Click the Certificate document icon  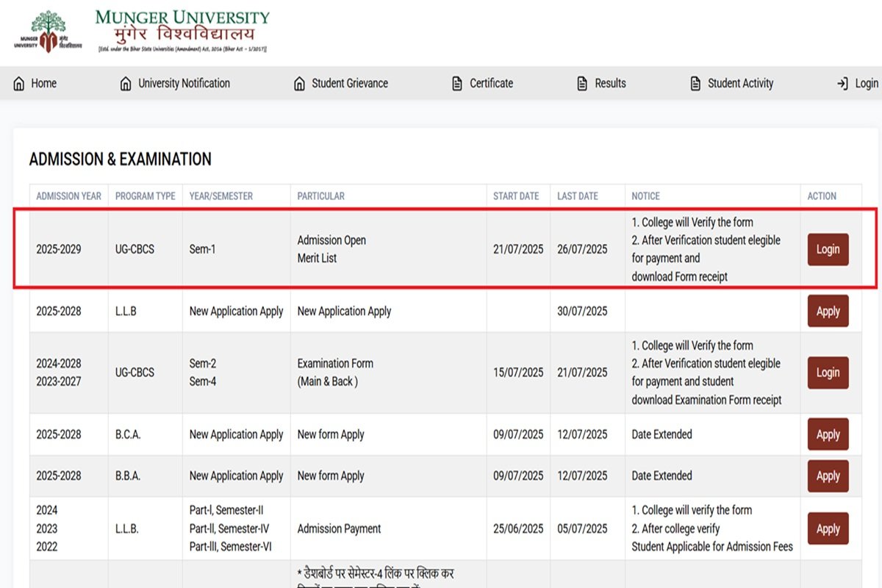pos(457,84)
